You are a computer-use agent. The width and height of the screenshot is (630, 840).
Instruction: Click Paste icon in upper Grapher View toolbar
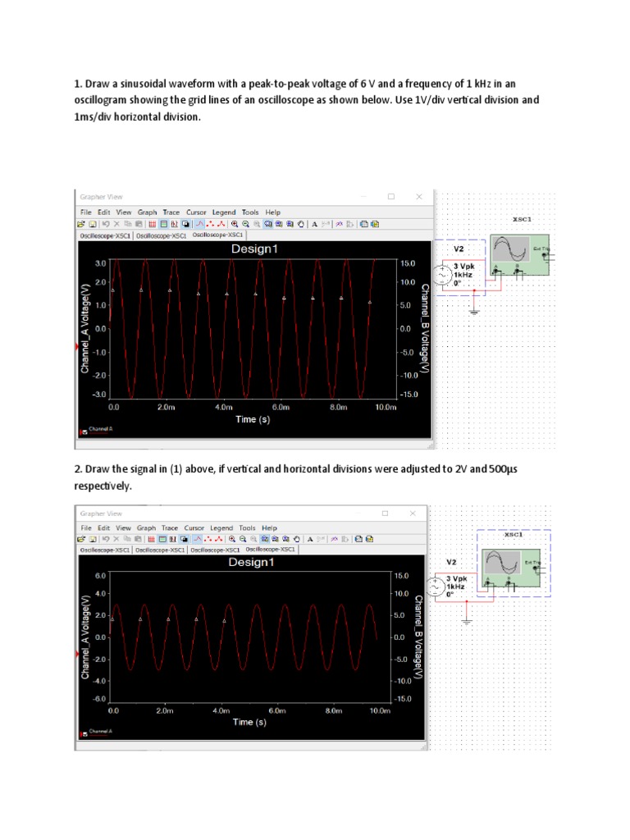tap(139, 224)
